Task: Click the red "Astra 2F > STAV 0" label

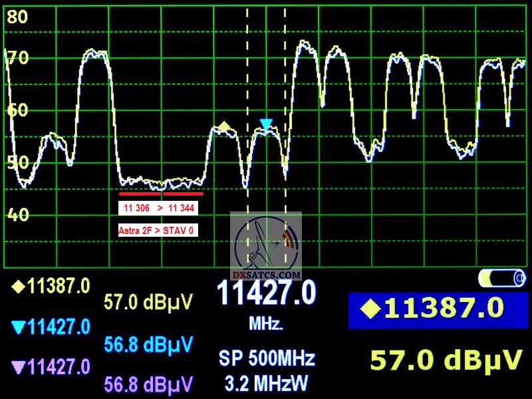Action: pyautogui.click(x=158, y=231)
